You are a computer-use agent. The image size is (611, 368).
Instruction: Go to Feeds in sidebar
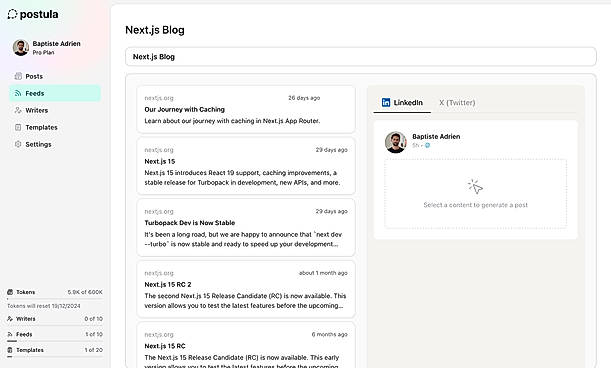point(55,93)
